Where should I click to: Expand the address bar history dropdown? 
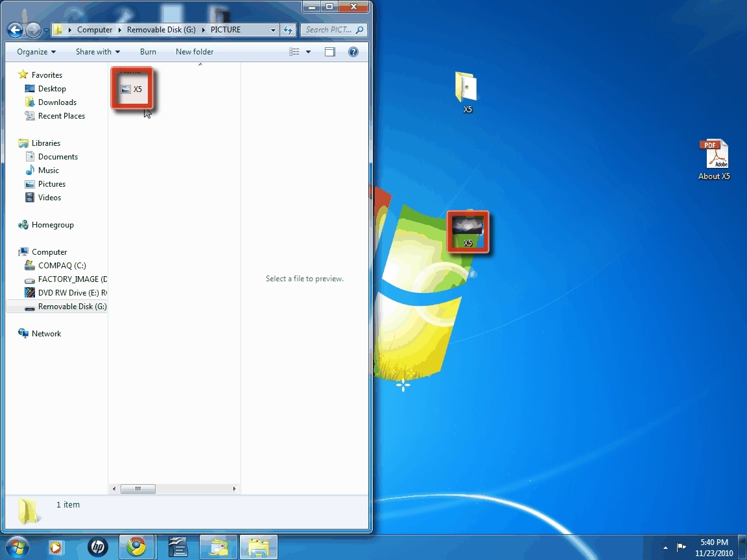(x=273, y=30)
